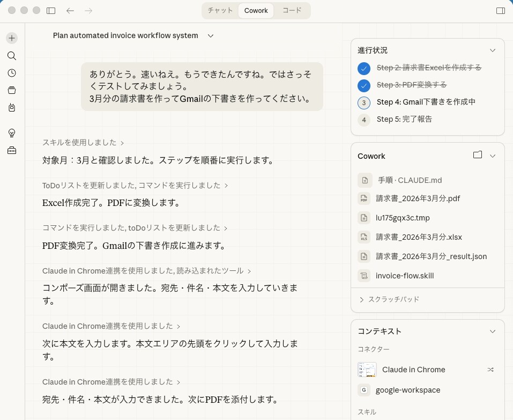The image size is (513, 420).
Task: Expand Claude in Chrome連携 step above 宛先・件名・本文が入力できました
Action: pyautogui.click(x=111, y=382)
